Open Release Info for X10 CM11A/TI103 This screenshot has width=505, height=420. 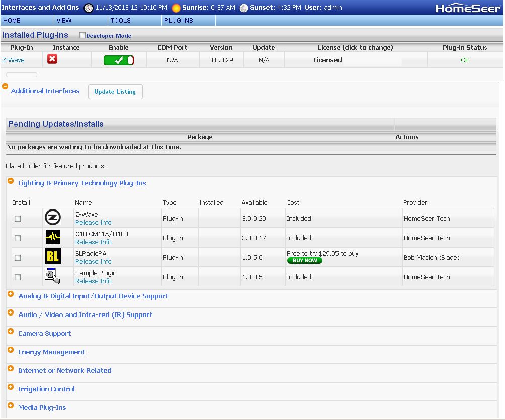(x=94, y=242)
